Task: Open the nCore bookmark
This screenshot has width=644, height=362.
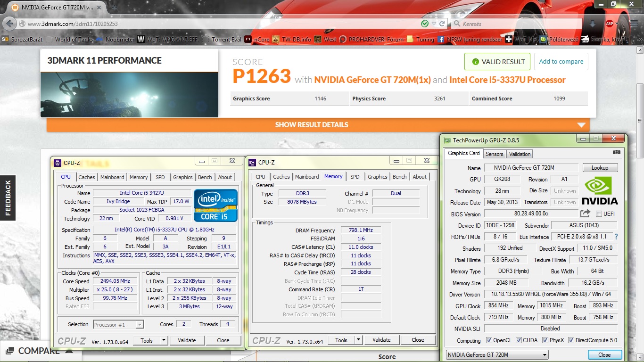Action: pyautogui.click(x=257, y=40)
